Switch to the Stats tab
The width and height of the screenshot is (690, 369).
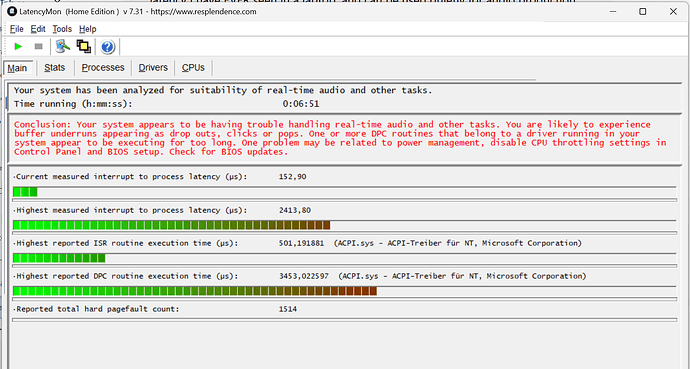click(x=55, y=68)
